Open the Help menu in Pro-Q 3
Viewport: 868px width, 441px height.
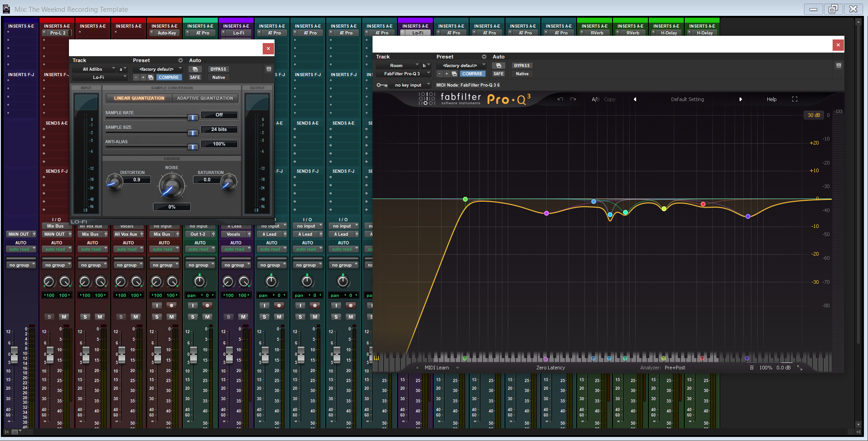point(771,99)
